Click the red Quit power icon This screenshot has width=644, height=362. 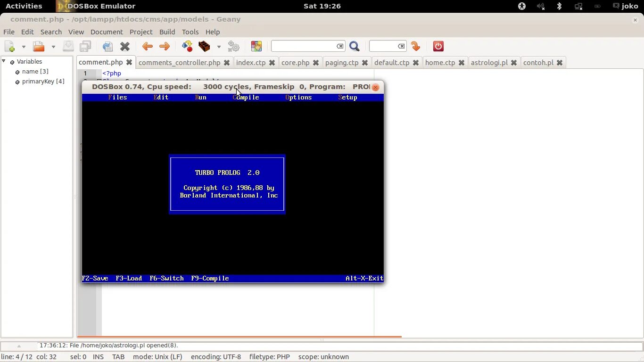tap(438, 46)
